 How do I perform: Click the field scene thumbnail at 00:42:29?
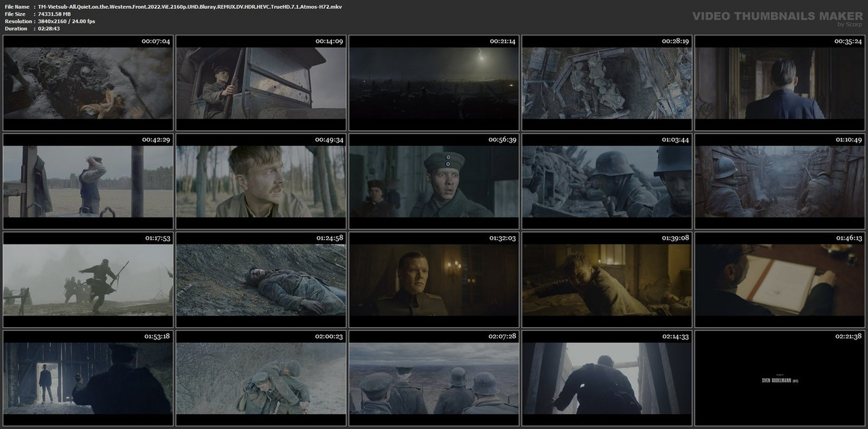coord(88,181)
